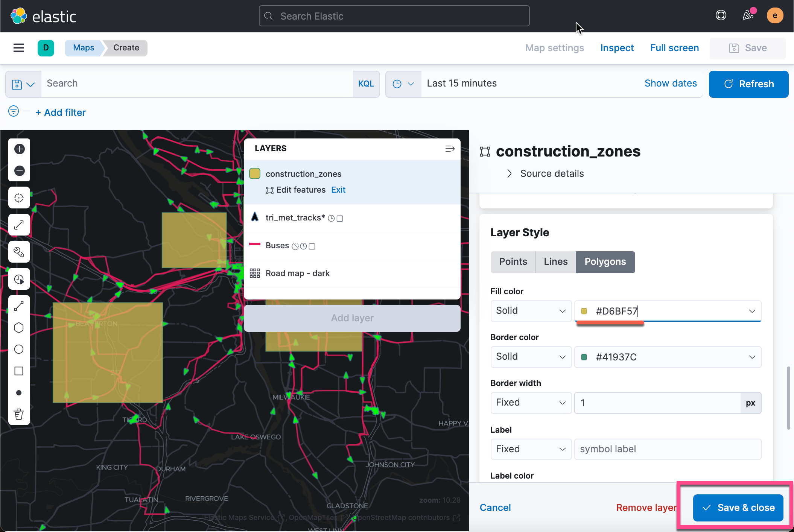Select the draw polygon tool

[19, 328]
